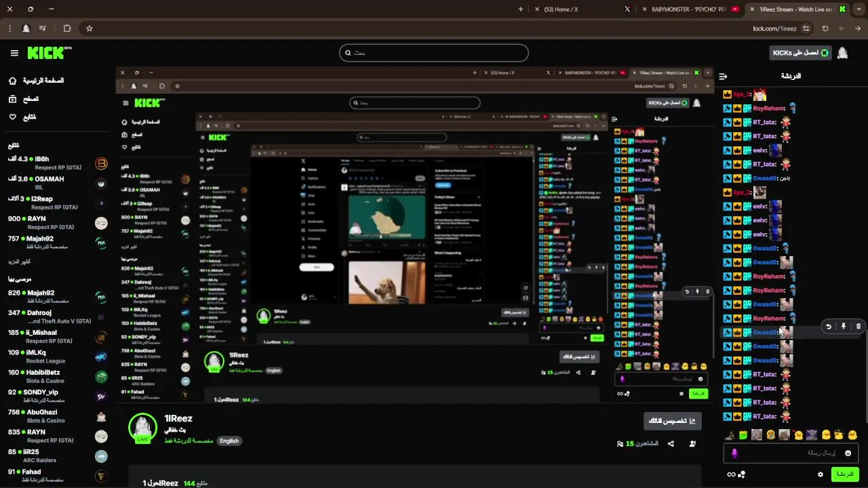
Task: Click the chat panel title text
Action: [x=790, y=76]
